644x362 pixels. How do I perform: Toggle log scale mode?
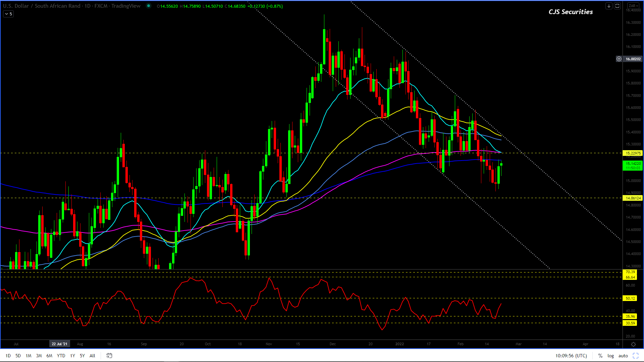coord(610,356)
